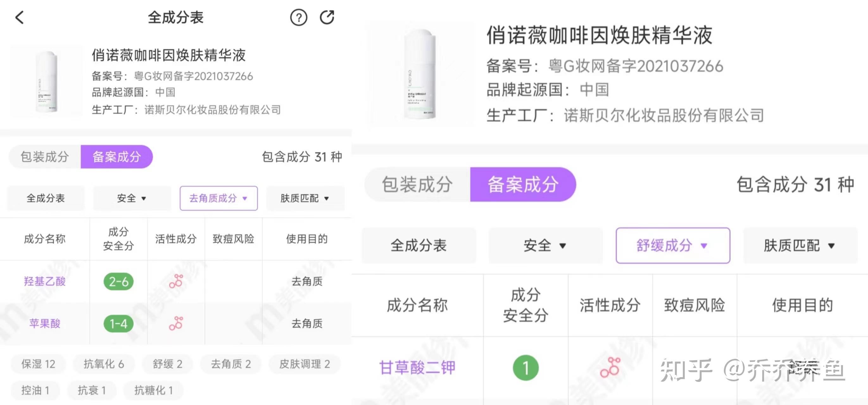Tap active ingredient icon for 苹果酸
Viewport: 868px width, 405px height.
pos(176,323)
